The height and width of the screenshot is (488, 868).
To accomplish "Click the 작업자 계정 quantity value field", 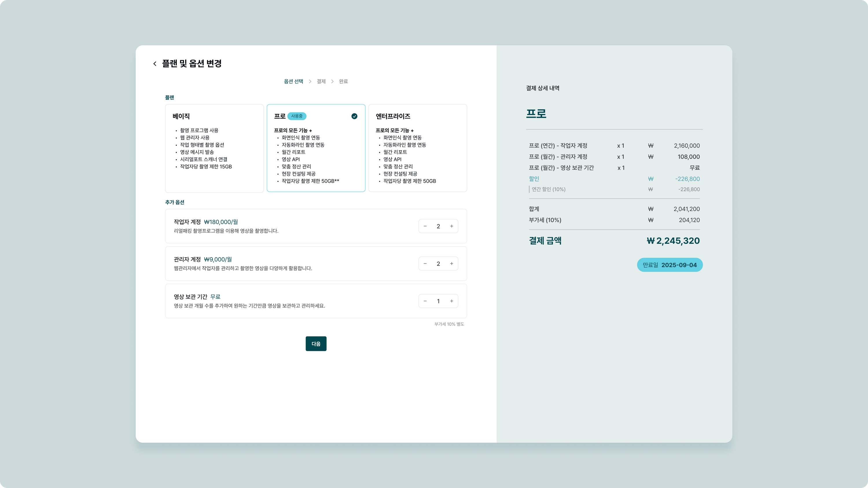I will click(438, 226).
